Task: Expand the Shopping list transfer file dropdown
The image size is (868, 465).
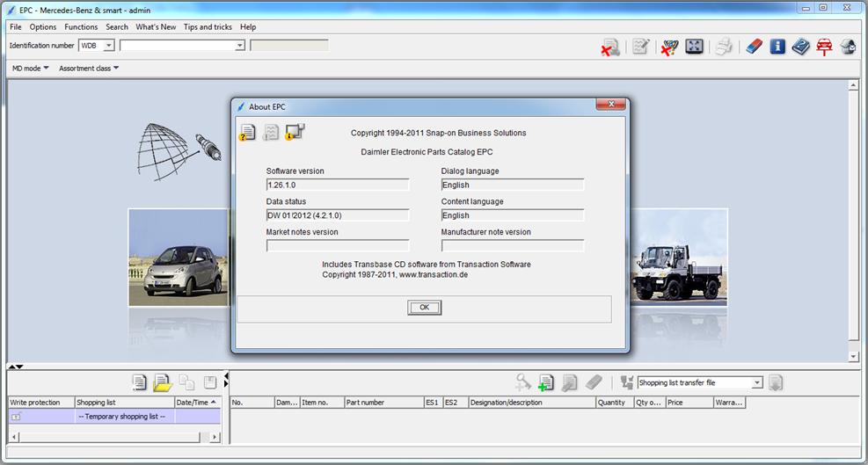Action: pos(757,382)
